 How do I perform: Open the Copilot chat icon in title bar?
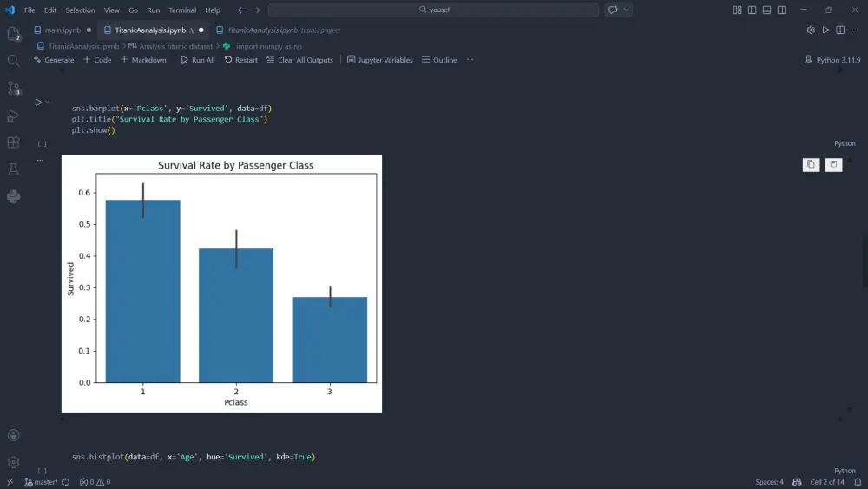pyautogui.click(x=613, y=10)
